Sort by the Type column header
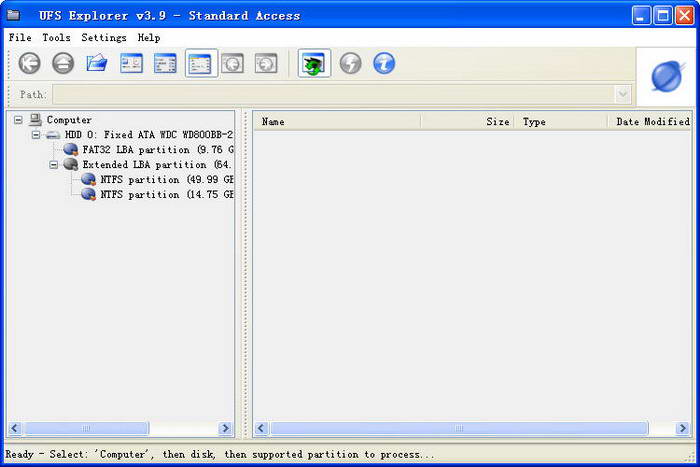 click(x=561, y=121)
